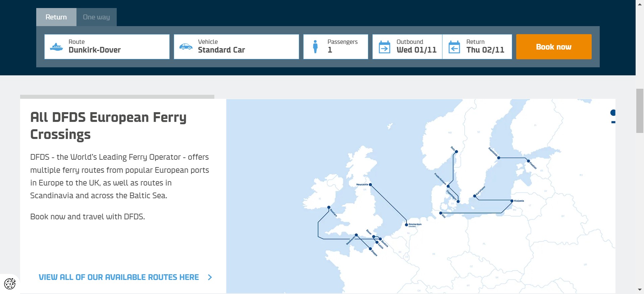Viewport: 644px width, 294px height.
Task: Open the Route dropdown showing Dunkirk-Dover
Action: [x=107, y=47]
